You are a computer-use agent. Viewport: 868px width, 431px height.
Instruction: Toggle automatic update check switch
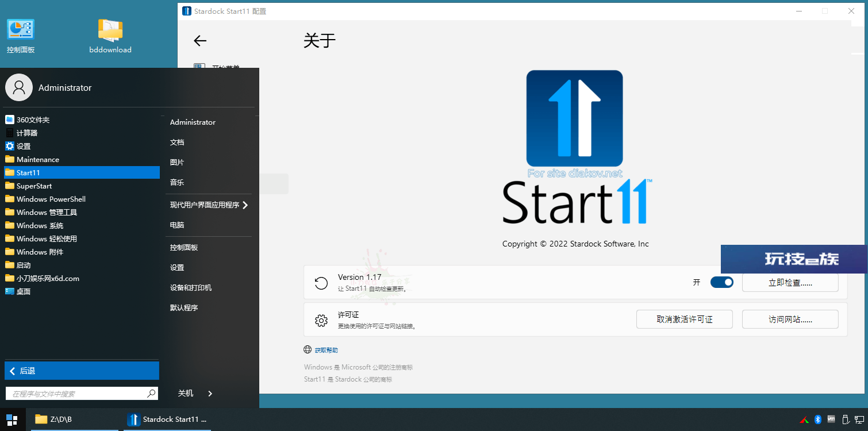[722, 282]
